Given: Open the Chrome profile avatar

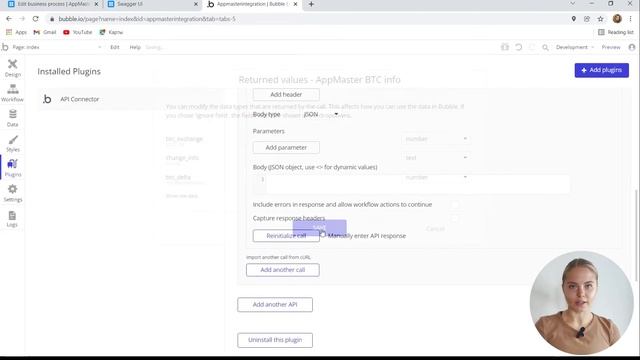Looking at the screenshot, I should pos(617,19).
